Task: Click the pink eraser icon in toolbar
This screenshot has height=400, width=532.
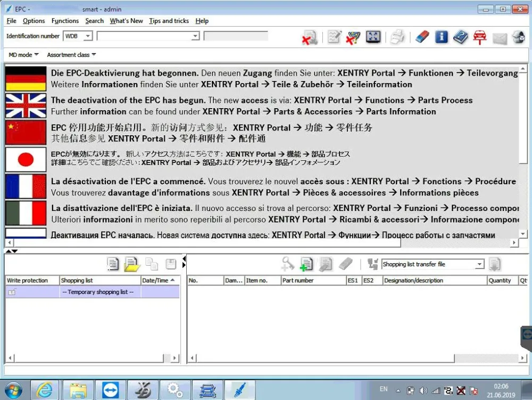Action: [x=422, y=37]
